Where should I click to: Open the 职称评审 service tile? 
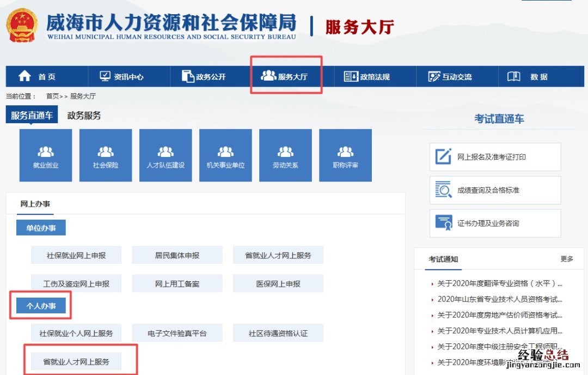click(x=345, y=155)
